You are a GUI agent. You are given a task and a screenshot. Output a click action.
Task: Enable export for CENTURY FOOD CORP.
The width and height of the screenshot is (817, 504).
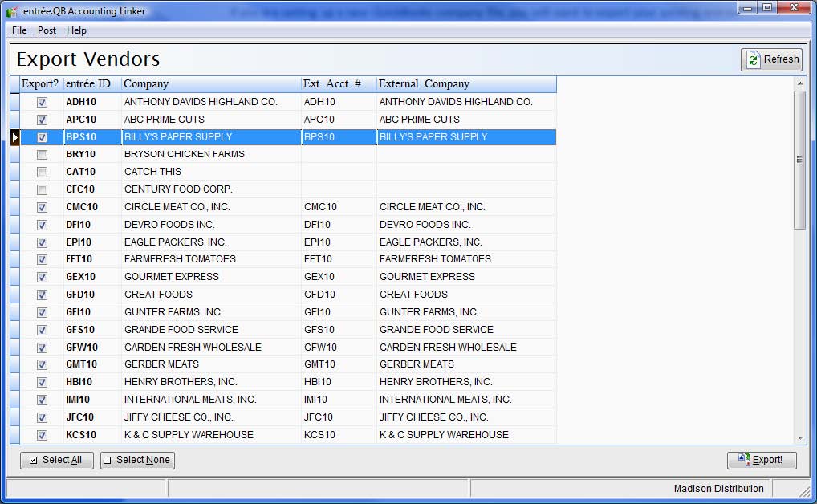[41, 189]
